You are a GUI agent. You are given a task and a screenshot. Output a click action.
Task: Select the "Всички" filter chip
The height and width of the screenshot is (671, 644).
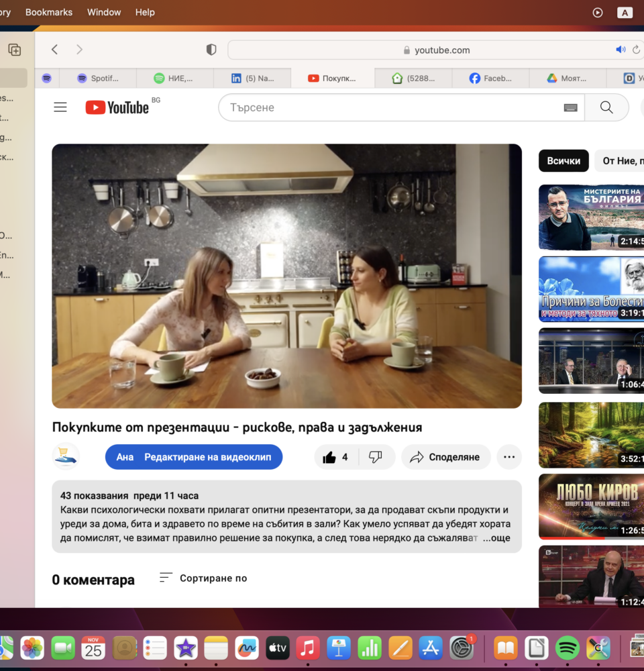pyautogui.click(x=563, y=161)
